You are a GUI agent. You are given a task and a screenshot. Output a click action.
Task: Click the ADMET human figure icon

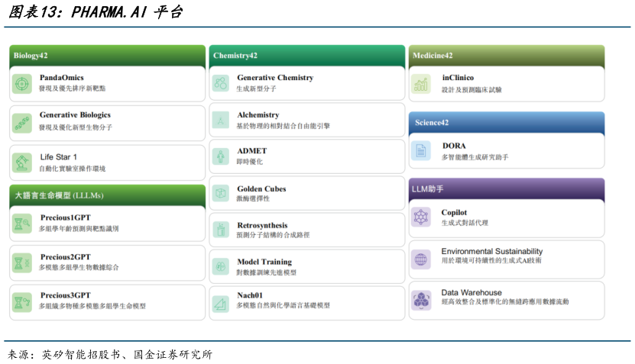click(221, 156)
